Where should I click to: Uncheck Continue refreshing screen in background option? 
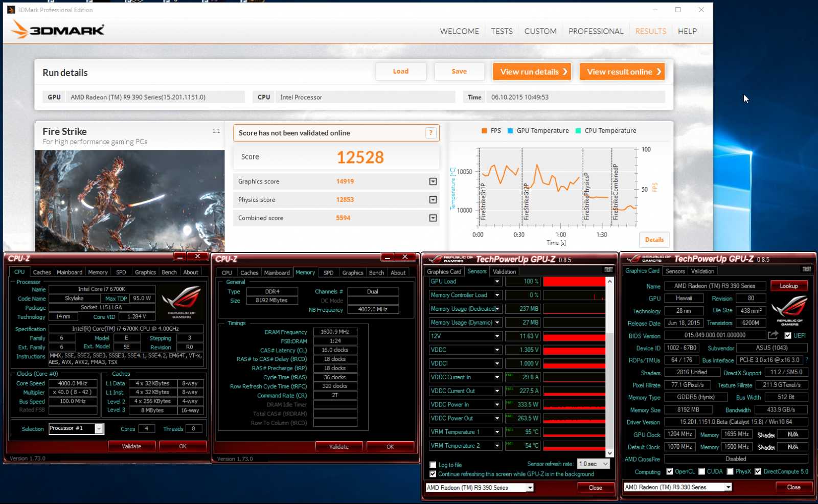point(433,474)
